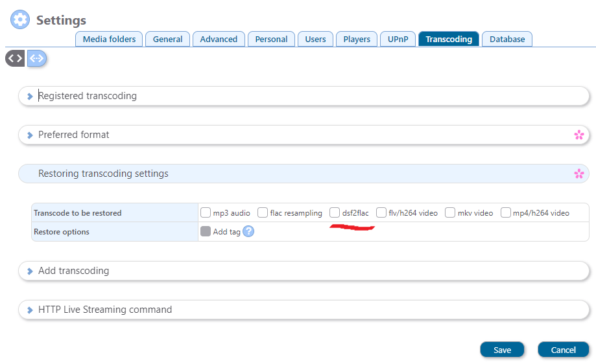Click the pink flower icon in Restoring transcoding settings
This screenshot has height=364, width=596.
click(x=579, y=174)
